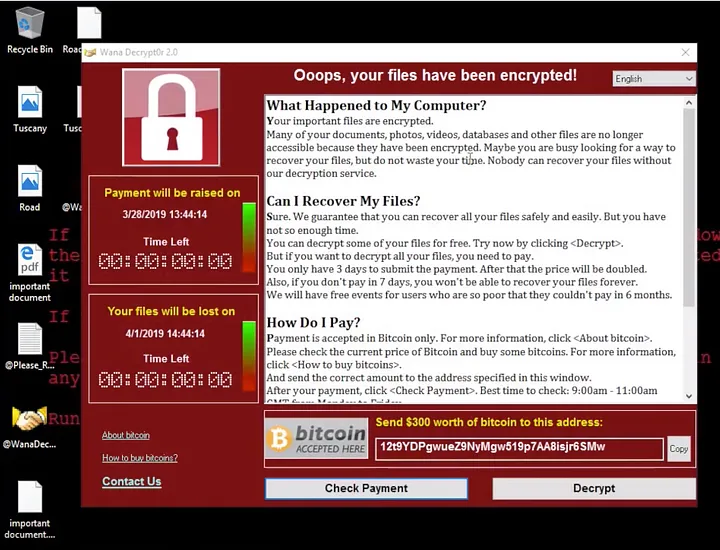Copy the bitcoin address with Copy button
The image size is (720, 550).
click(679, 449)
